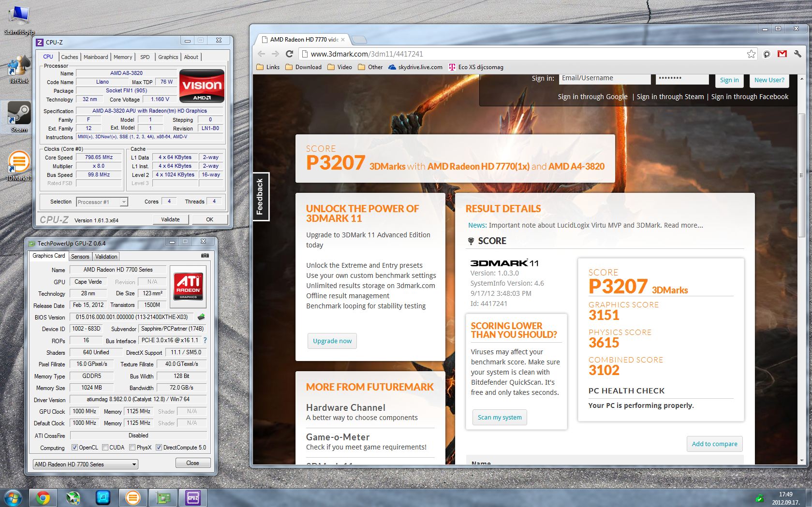812x507 pixels.
Task: Select the 3DMark 11 desktop shortcut
Action: [x=18, y=165]
